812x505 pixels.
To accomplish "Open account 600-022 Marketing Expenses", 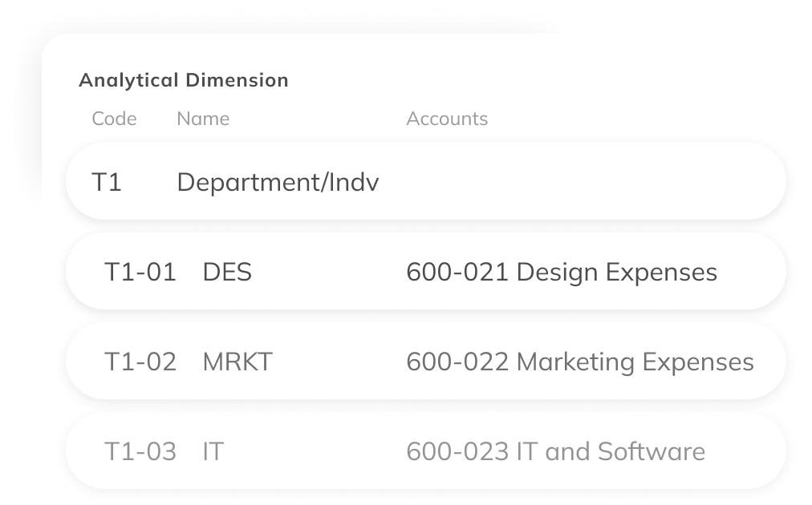I will point(580,362).
